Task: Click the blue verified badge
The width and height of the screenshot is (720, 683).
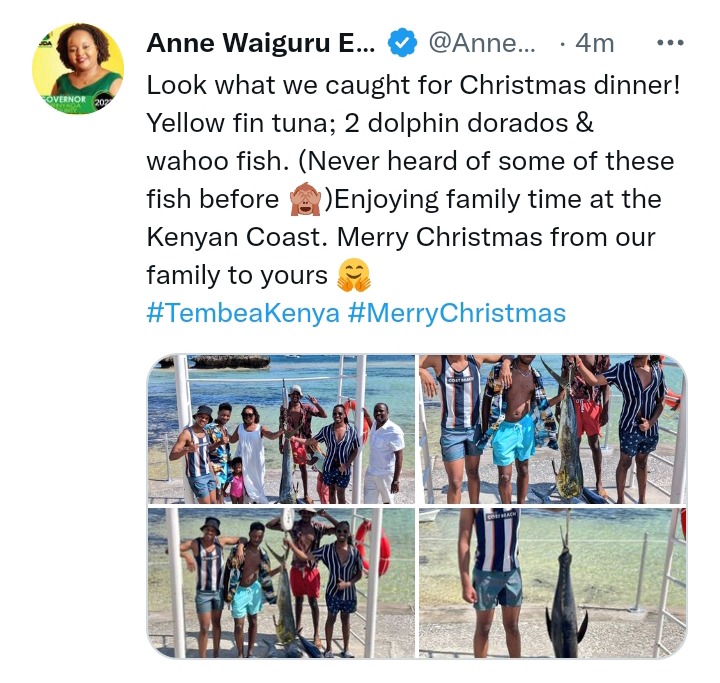Action: click(x=402, y=44)
